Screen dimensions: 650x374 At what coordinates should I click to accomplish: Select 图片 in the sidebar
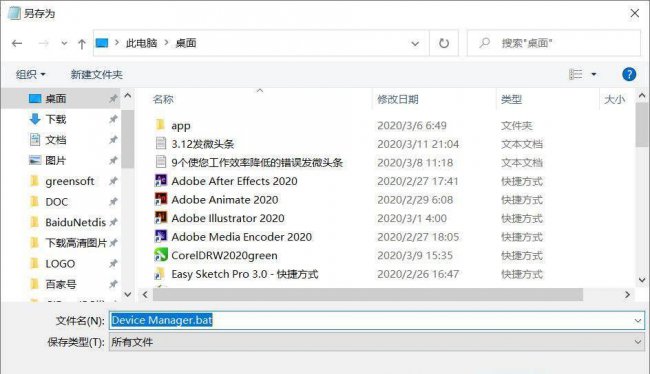pyautogui.click(x=56, y=160)
